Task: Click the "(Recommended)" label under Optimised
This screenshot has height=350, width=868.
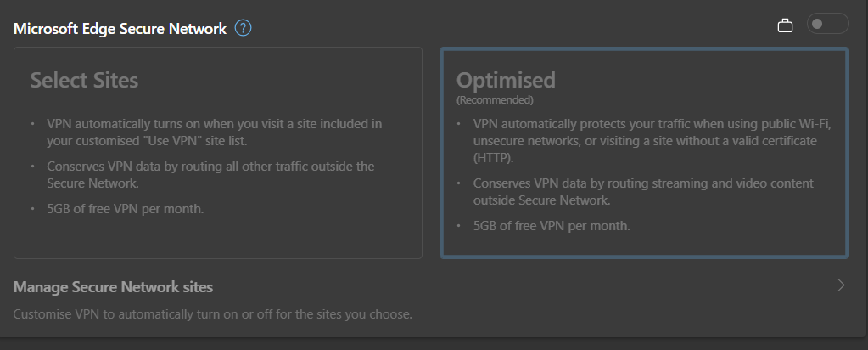Action: (495, 100)
